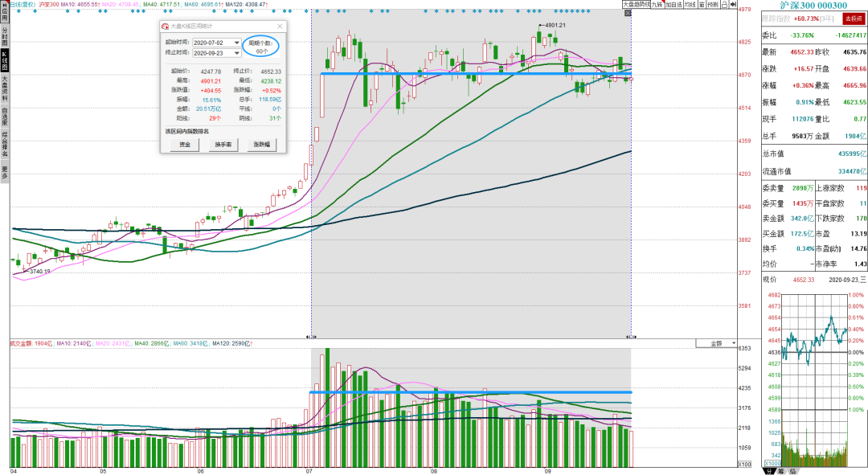Viewport: 868px width, 475px height.
Task: Click the MA10: 4655.55 indicator label
Action: point(80,5)
